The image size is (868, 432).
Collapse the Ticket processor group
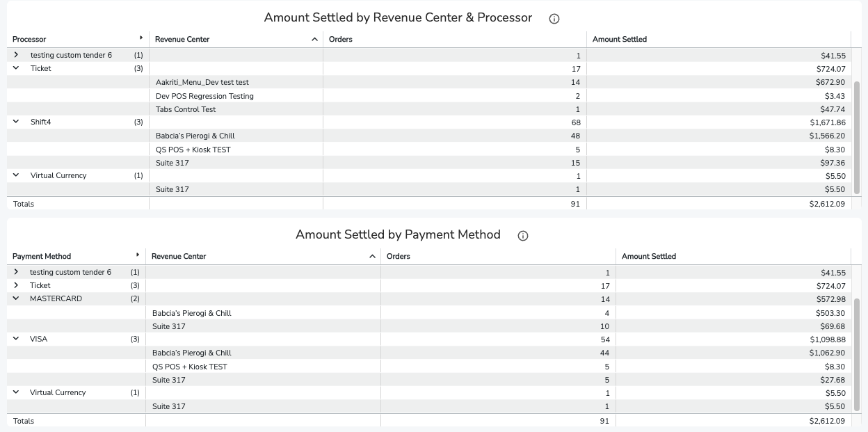click(16, 68)
